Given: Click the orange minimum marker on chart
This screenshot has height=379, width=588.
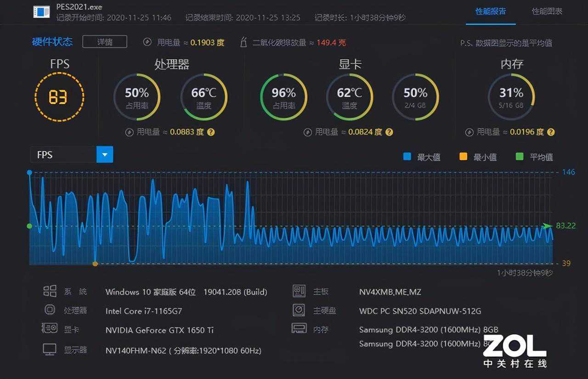Looking at the screenshot, I should coord(95,264).
